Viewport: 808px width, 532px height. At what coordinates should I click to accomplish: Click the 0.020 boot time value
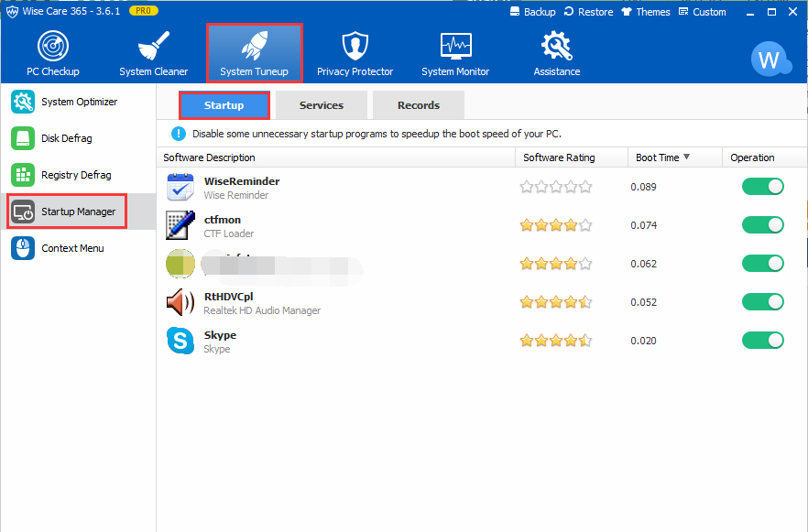tap(644, 341)
